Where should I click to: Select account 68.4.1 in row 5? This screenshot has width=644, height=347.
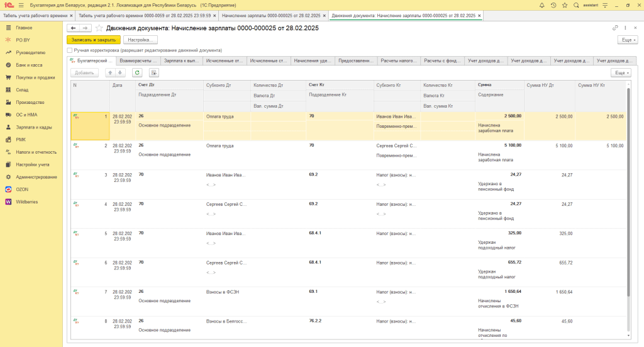pyautogui.click(x=315, y=233)
